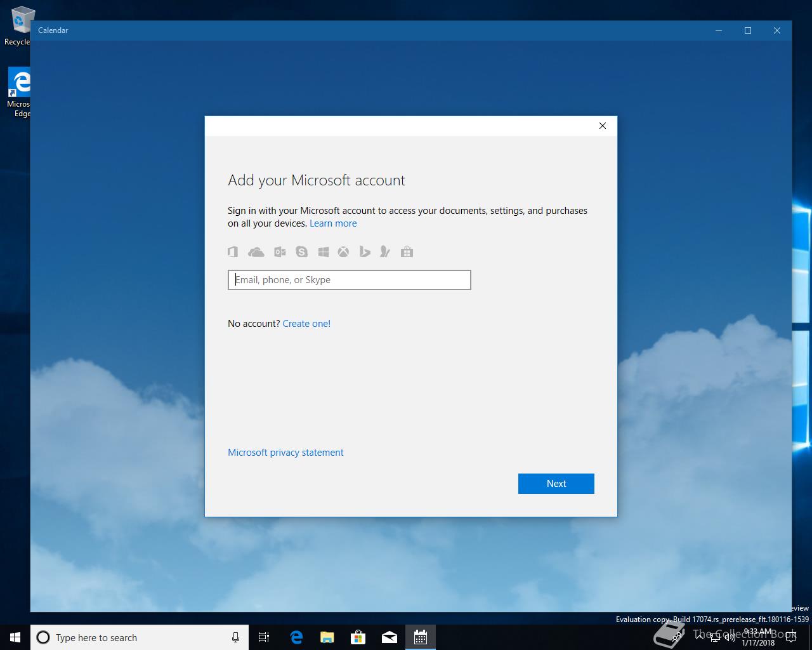Close the Calendar window

[777, 30]
